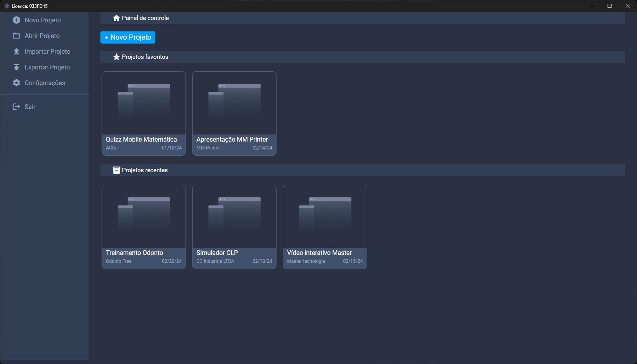Image resolution: width=637 pixels, height=364 pixels.
Task: Click the blue + Novo Projeto button
Action: tap(127, 37)
